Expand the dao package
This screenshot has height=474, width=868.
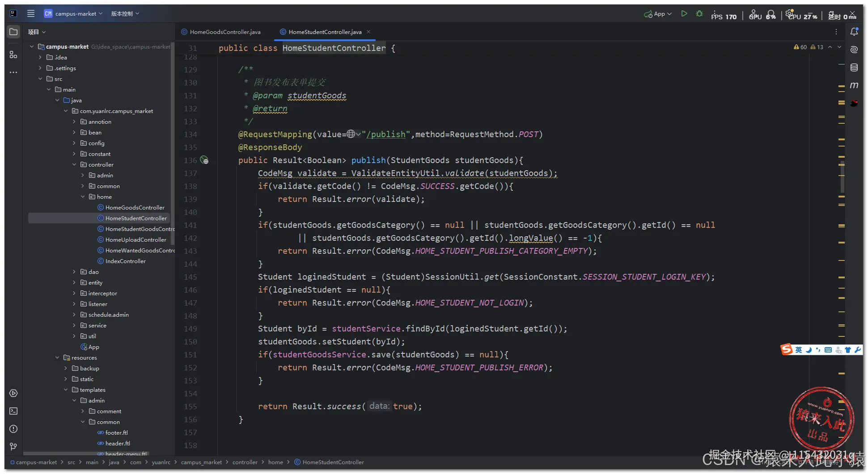point(74,272)
